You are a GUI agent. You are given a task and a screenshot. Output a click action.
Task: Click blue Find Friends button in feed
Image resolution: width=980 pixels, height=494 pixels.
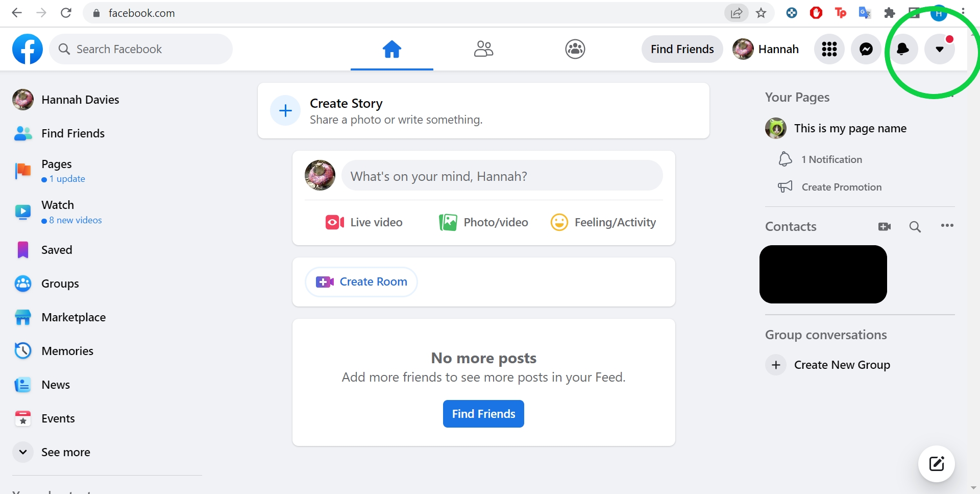[x=483, y=414]
